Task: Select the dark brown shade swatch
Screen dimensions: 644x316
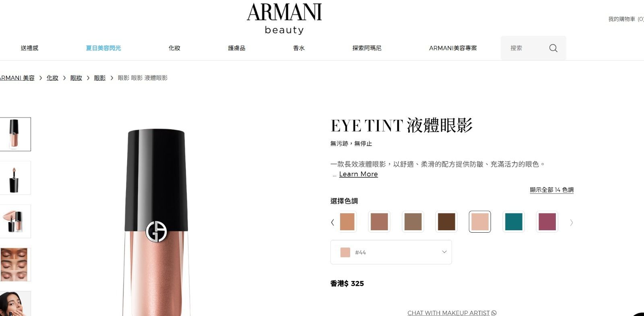Action: [x=446, y=222]
